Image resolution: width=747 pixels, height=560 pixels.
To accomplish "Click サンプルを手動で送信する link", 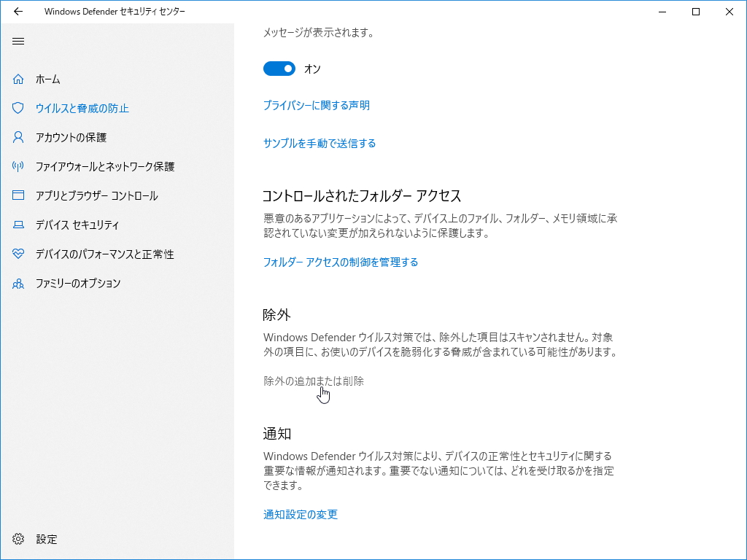I will [320, 144].
